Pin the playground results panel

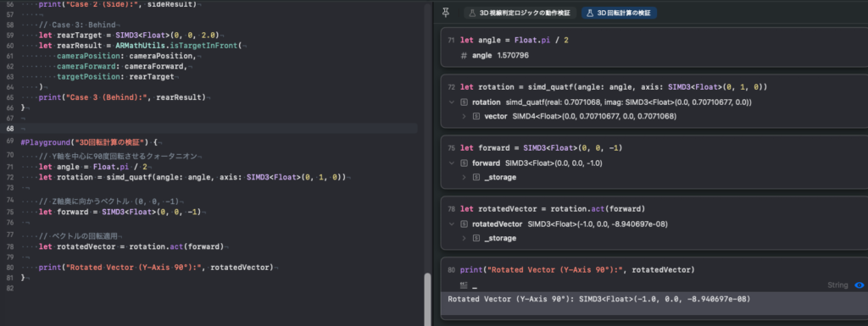(446, 12)
